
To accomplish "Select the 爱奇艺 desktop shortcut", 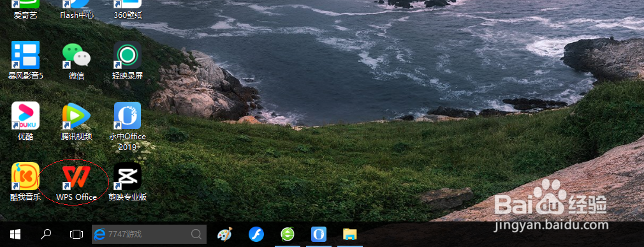I will coord(26,10).
